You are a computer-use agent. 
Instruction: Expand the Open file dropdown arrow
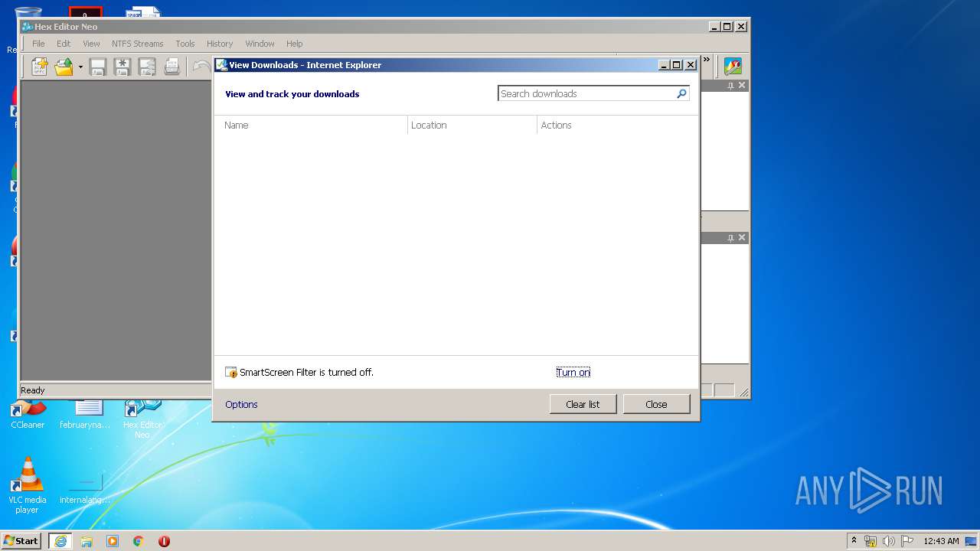coord(80,67)
